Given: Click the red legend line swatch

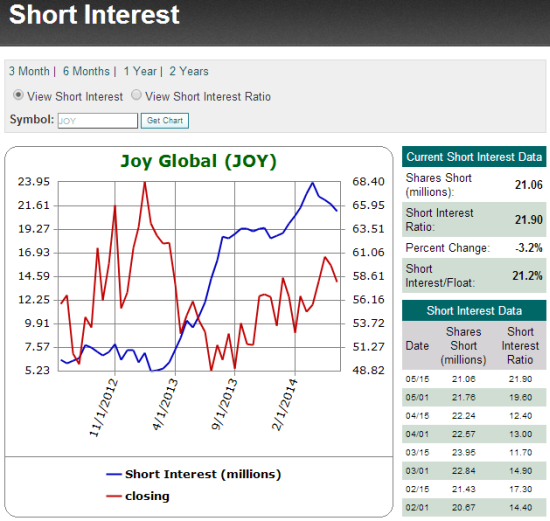Looking at the screenshot, I should 114,496.
